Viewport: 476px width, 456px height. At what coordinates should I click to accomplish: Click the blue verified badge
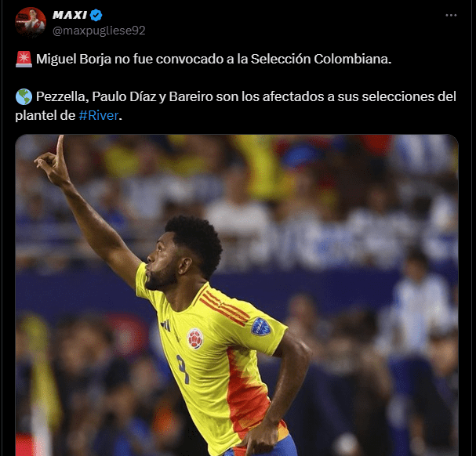[96, 15]
